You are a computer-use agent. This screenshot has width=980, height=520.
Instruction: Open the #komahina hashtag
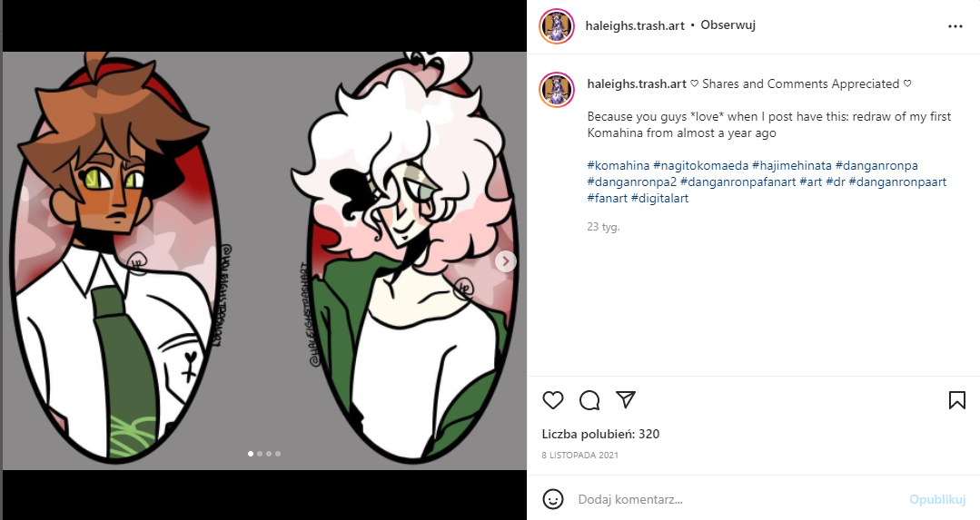(x=619, y=165)
